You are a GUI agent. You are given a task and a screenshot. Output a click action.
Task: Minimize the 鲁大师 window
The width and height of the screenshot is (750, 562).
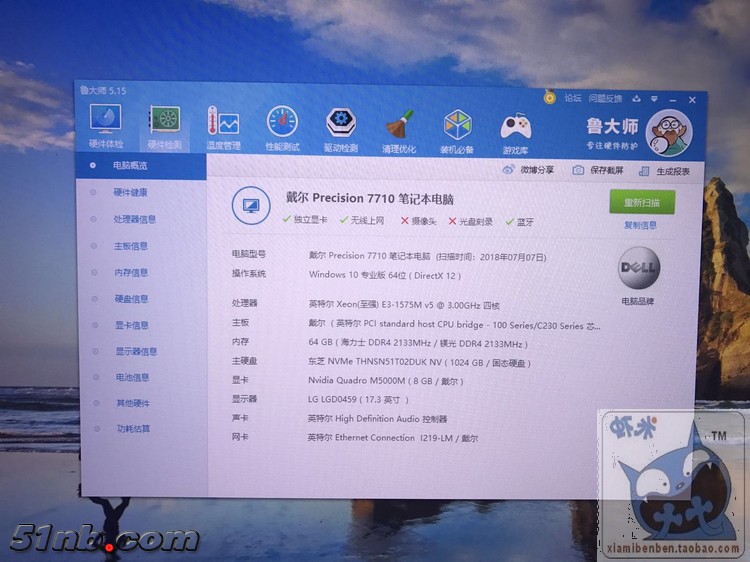coord(673,100)
